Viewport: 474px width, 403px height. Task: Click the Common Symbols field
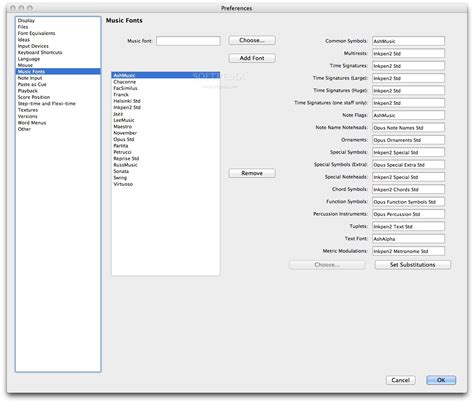(408, 41)
